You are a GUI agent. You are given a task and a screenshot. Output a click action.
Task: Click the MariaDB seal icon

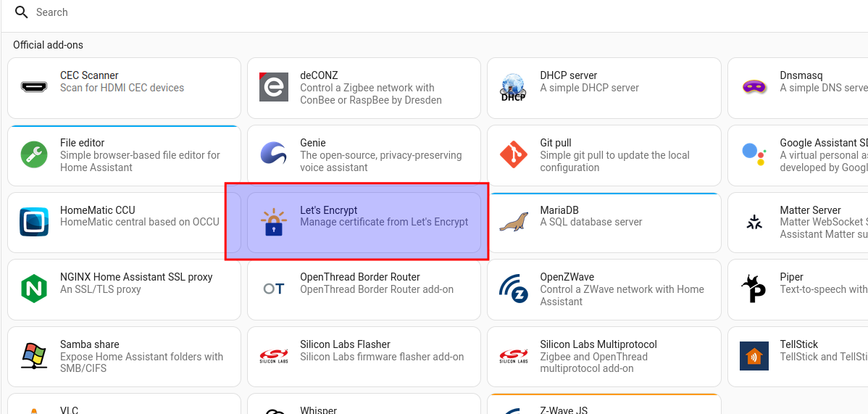(x=514, y=223)
